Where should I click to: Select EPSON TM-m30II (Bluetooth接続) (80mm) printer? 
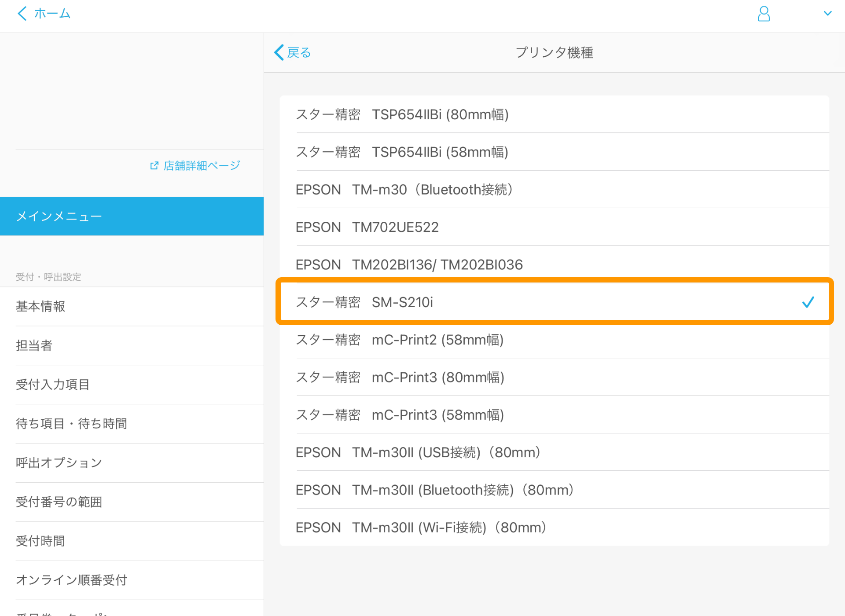555,490
